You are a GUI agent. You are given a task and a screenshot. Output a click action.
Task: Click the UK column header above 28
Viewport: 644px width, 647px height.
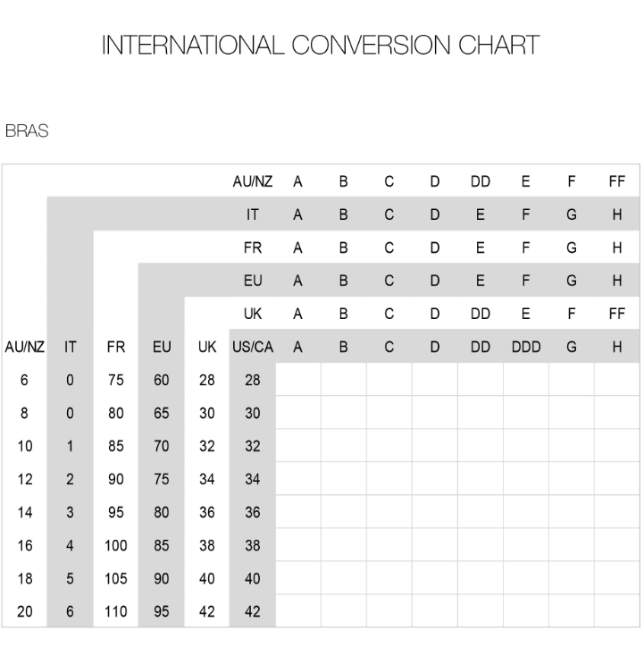coord(207,347)
